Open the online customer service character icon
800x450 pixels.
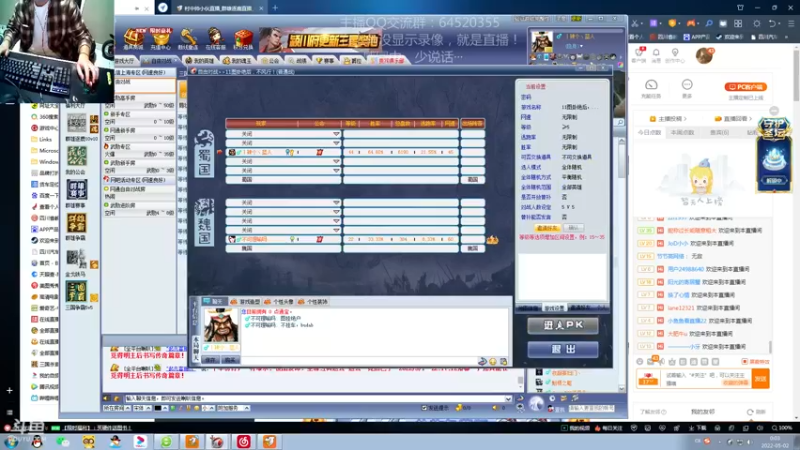point(216,39)
